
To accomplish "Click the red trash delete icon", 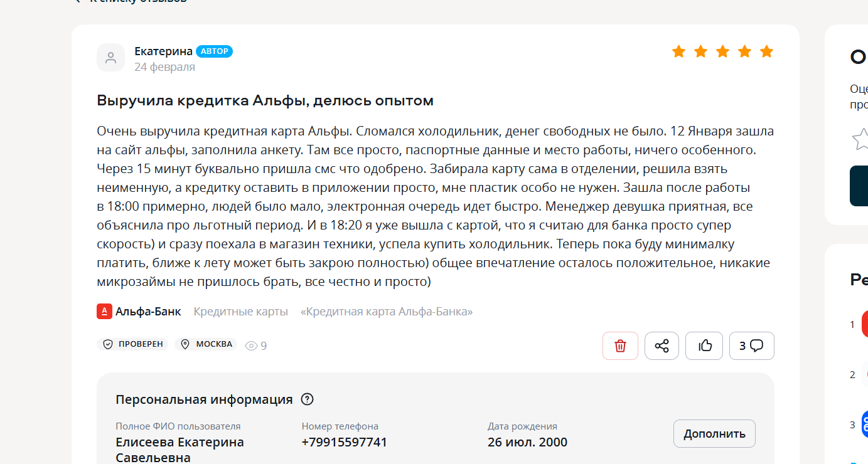I will tap(620, 345).
